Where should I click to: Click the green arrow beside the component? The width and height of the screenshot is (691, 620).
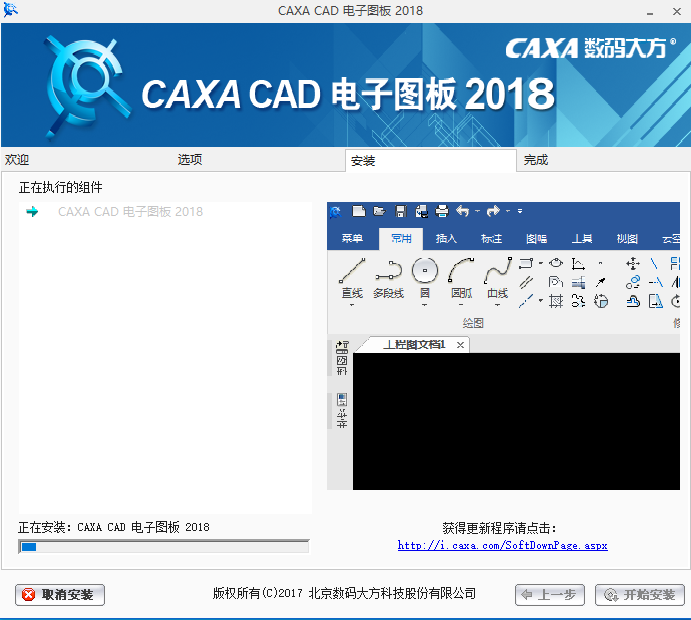(x=32, y=212)
